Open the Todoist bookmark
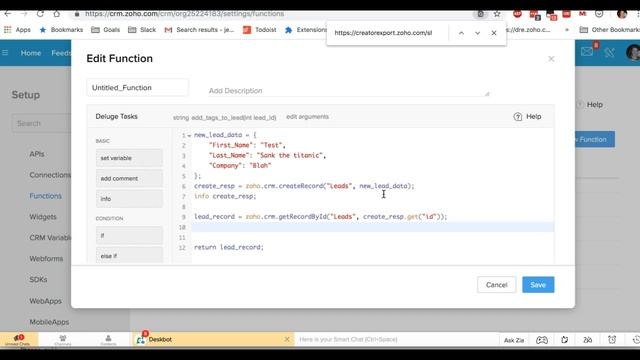The height and width of the screenshot is (360, 640). 260,30
